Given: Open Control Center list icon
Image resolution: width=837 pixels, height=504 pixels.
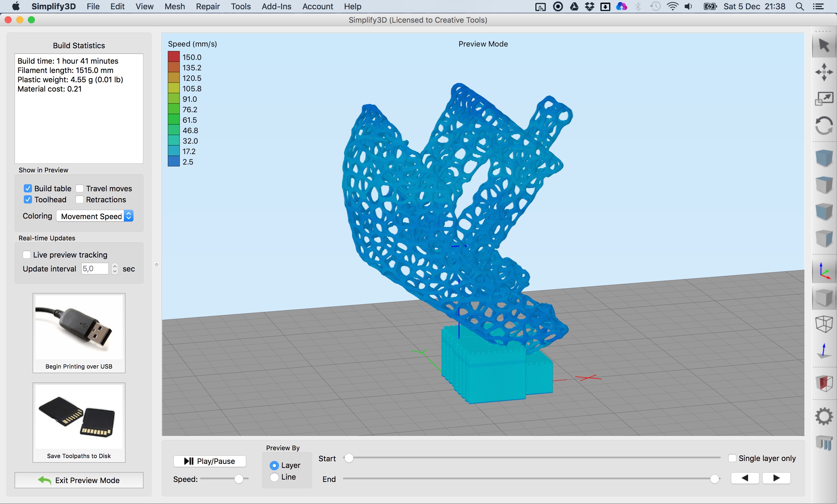Looking at the screenshot, I should tap(818, 6).
